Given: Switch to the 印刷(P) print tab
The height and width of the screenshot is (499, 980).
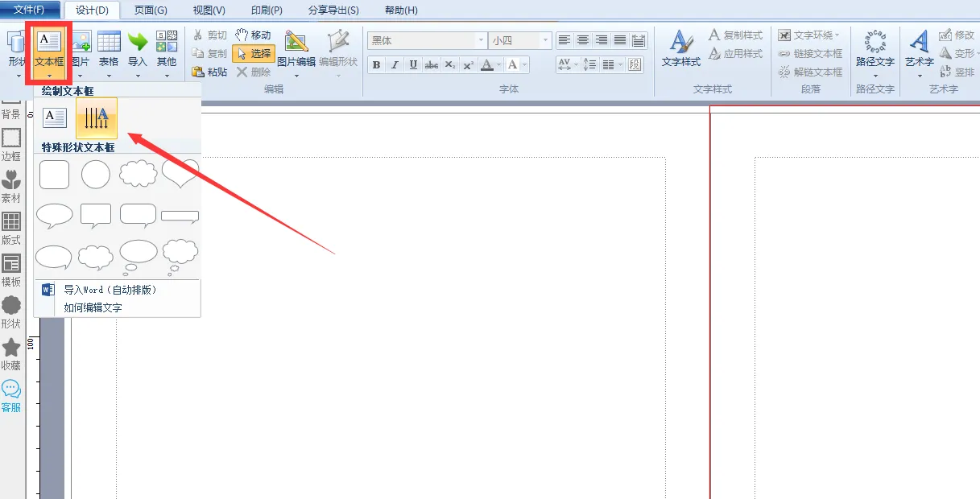Looking at the screenshot, I should [x=267, y=10].
